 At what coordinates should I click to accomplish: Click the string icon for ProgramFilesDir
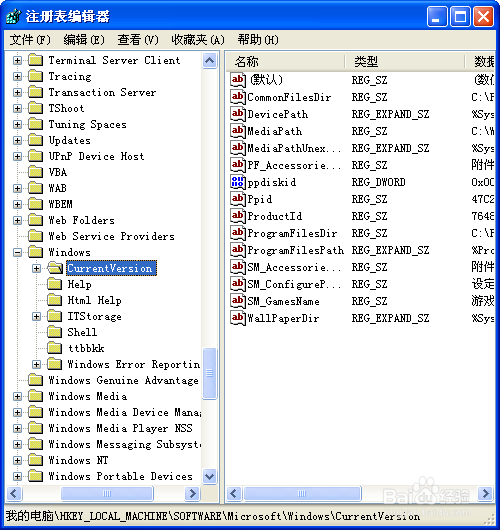238,233
